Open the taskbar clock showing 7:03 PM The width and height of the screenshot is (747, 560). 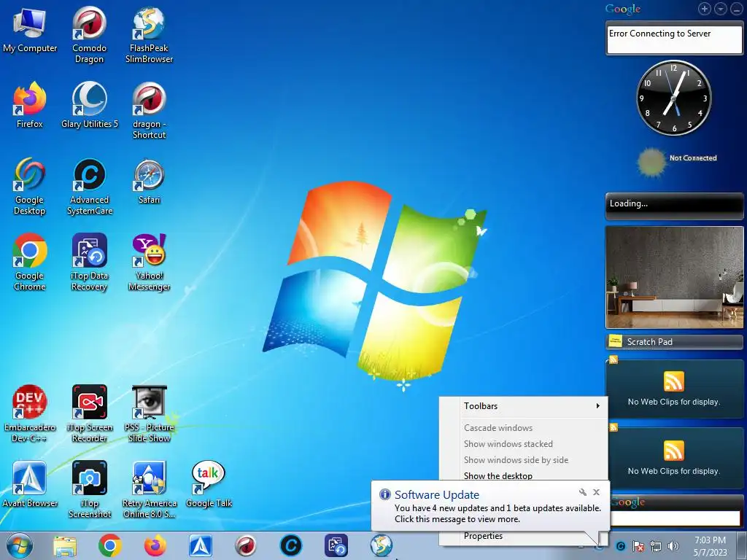[711, 546]
